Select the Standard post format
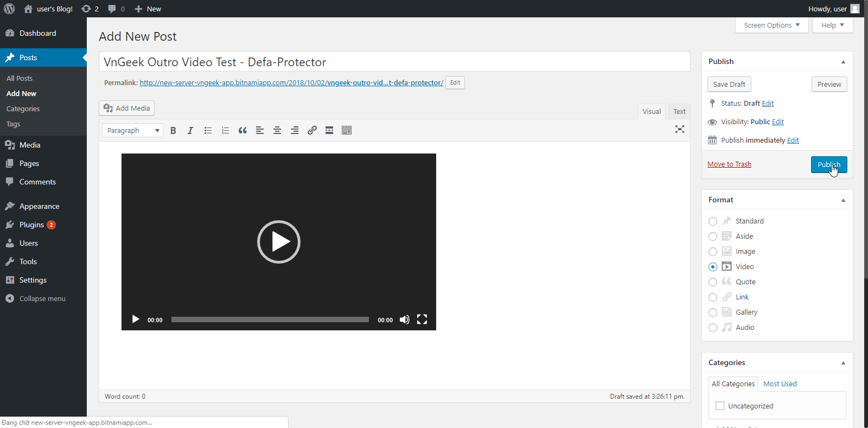Screen dimensions: 868x428 coord(713,221)
